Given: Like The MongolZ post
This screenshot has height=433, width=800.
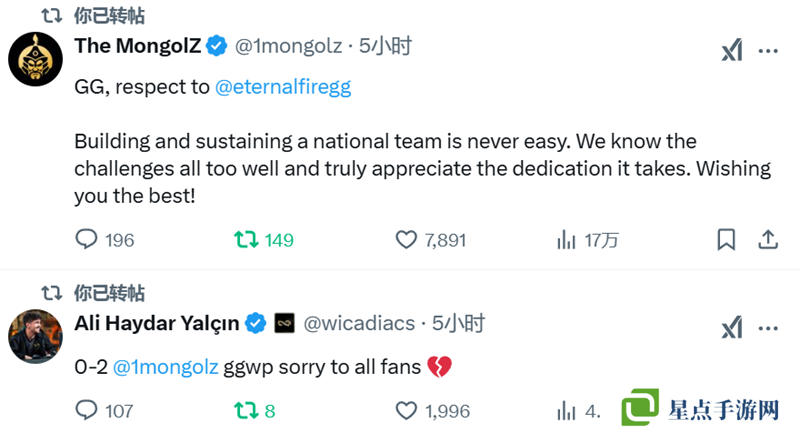Looking at the screenshot, I should (406, 240).
